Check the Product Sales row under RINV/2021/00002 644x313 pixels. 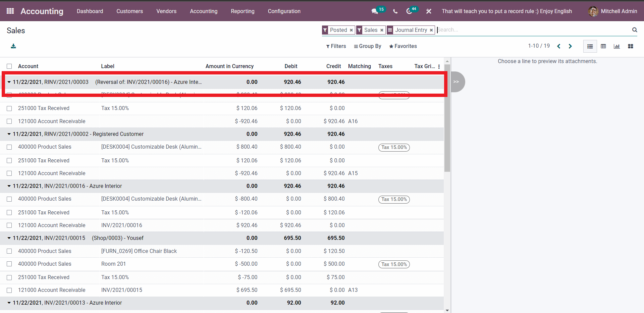(9, 147)
